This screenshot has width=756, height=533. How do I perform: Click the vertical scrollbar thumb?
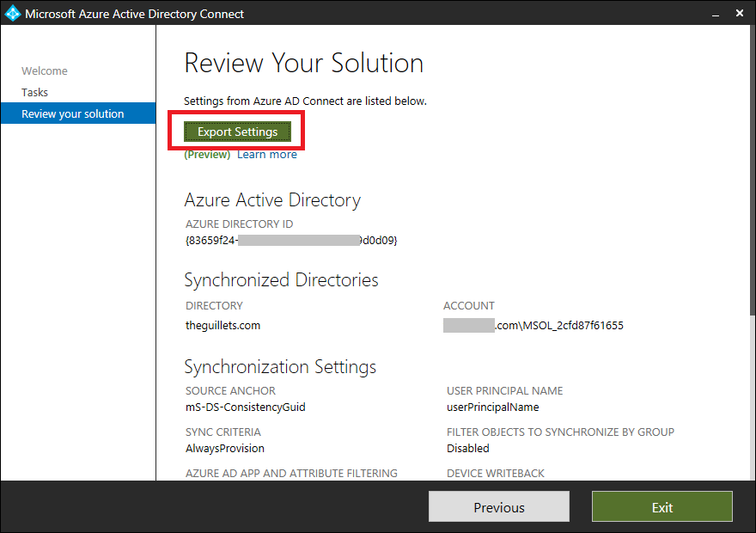coord(753,170)
